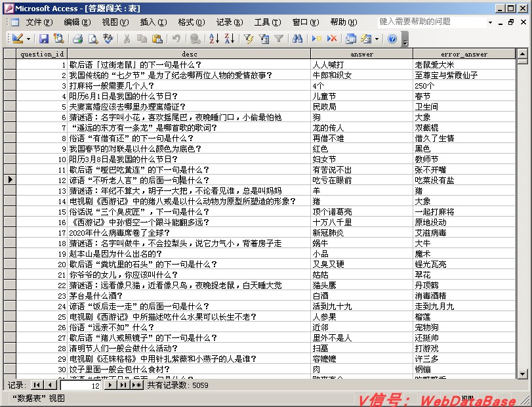The image size is (532, 407).
Task: Show the Database Window icon
Action: point(351,39)
